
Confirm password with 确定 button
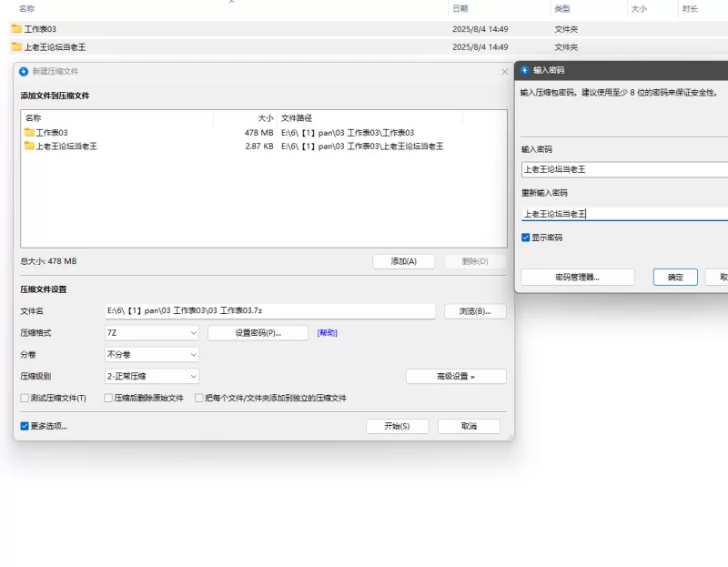click(675, 278)
